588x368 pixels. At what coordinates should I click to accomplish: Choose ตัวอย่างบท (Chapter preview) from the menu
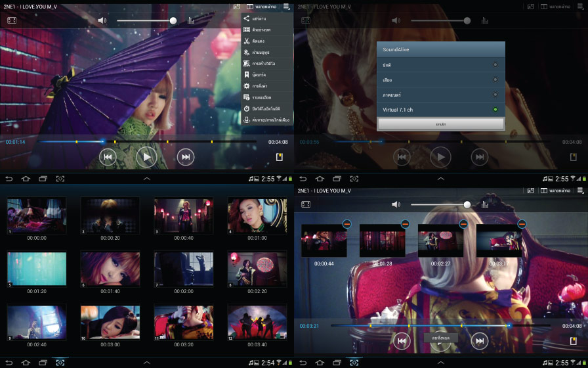point(267,30)
